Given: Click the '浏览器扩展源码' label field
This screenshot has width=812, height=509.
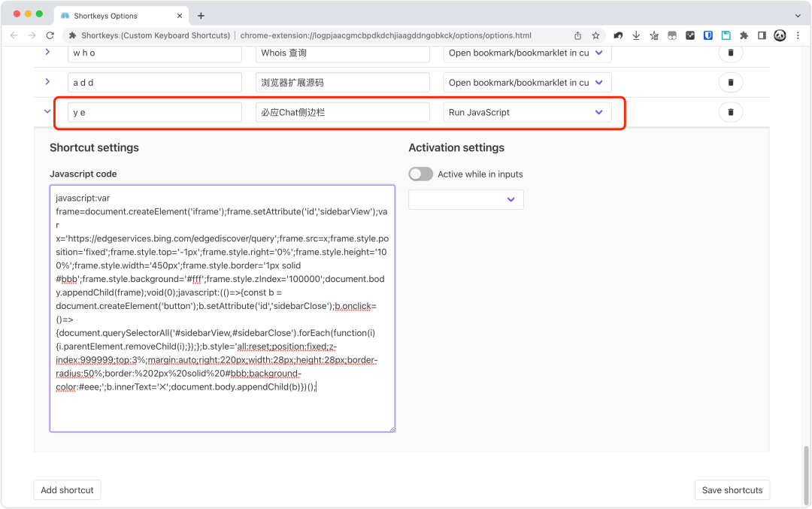Looking at the screenshot, I should click(342, 83).
